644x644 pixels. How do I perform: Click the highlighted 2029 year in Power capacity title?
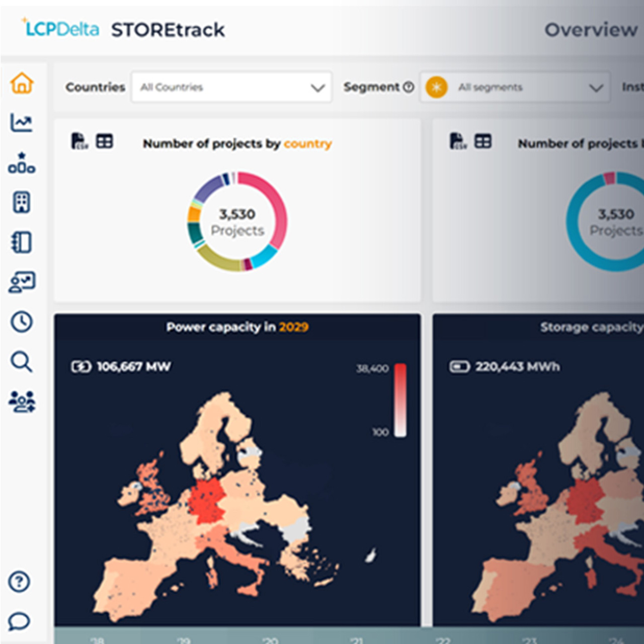click(x=294, y=327)
